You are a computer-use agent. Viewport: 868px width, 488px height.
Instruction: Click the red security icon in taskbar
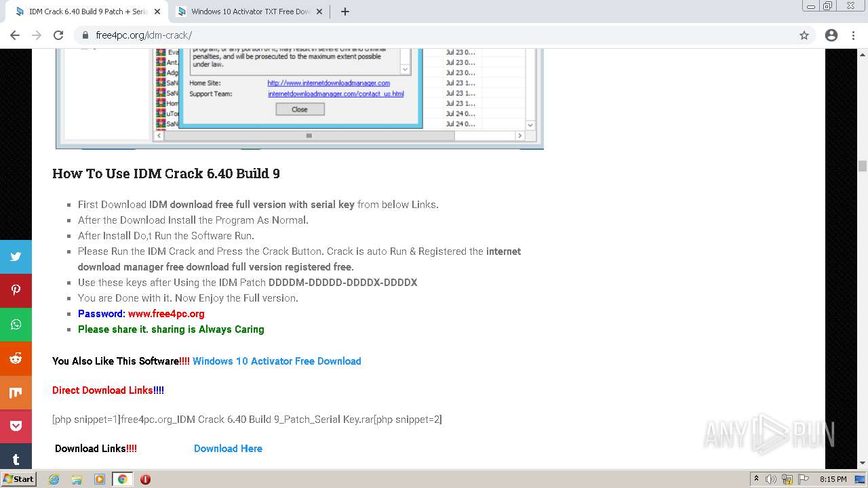[x=145, y=479]
